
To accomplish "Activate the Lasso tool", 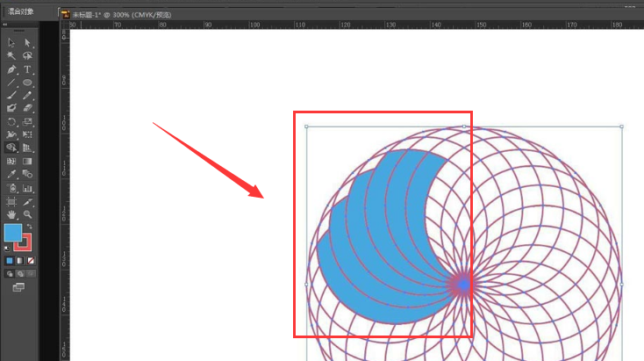I will [x=27, y=55].
